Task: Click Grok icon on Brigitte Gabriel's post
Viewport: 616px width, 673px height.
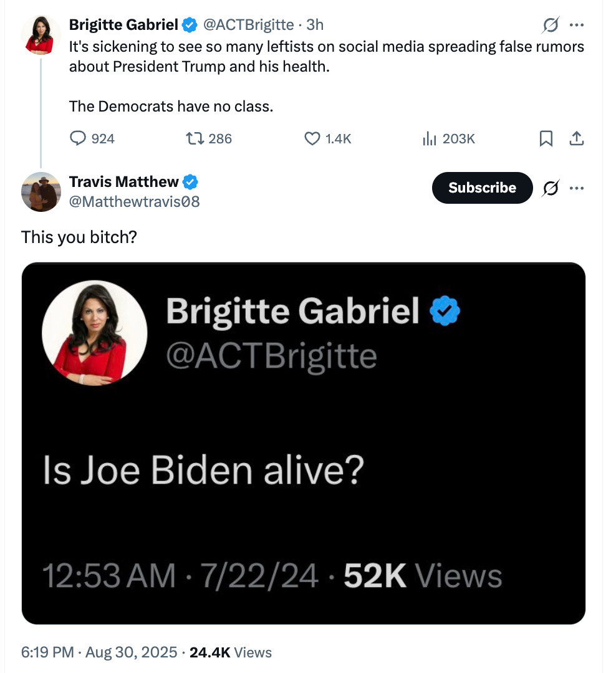Action: (x=551, y=25)
